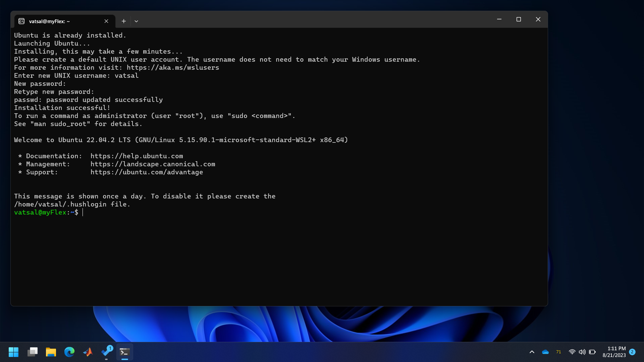Open the notification count badge

[632, 352]
